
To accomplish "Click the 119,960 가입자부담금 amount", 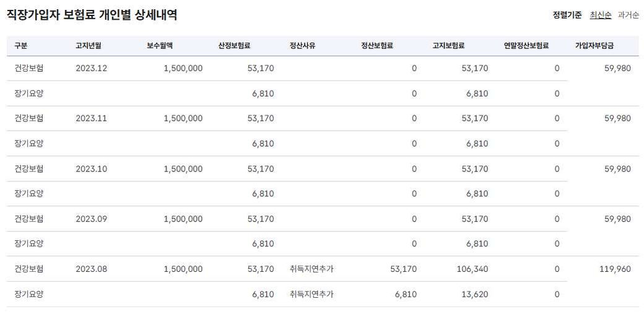I will (615, 269).
